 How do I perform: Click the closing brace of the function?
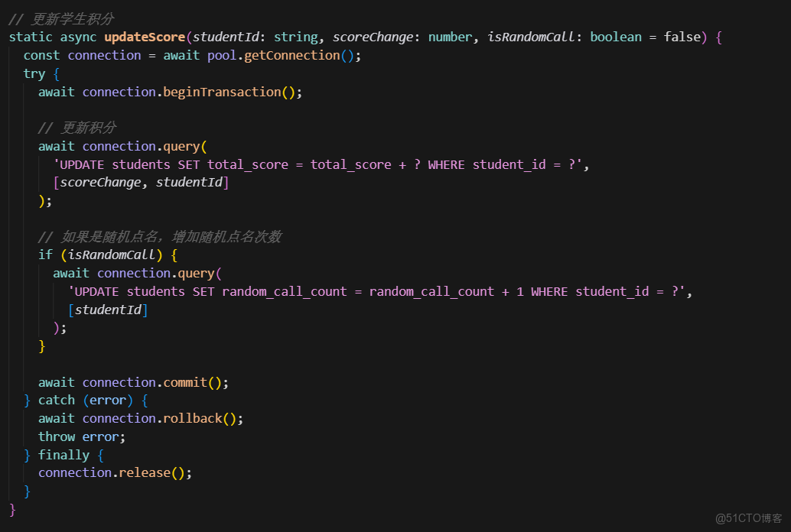(12, 510)
